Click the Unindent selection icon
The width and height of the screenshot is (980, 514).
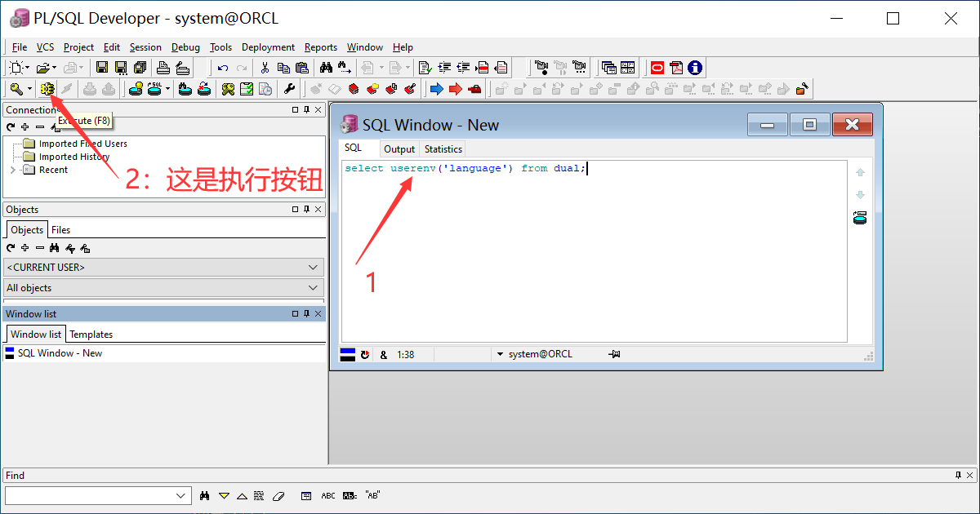[x=463, y=68]
